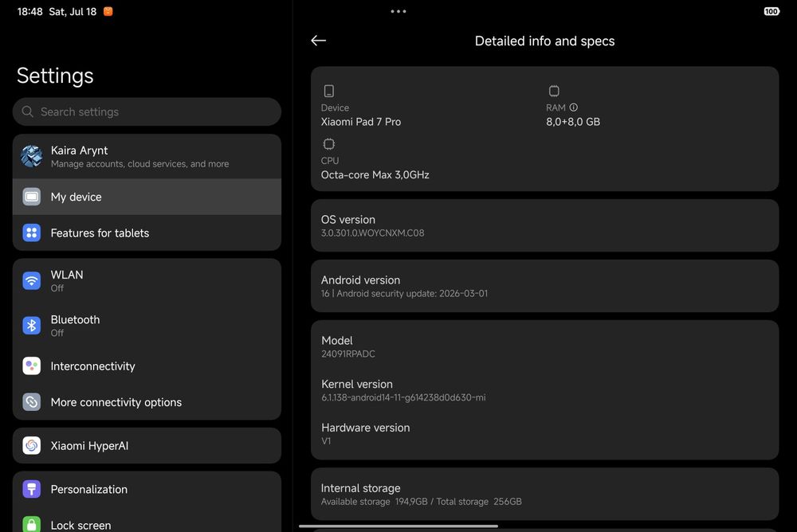797x532 pixels.
Task: Tap the Android version row
Action: pos(544,286)
